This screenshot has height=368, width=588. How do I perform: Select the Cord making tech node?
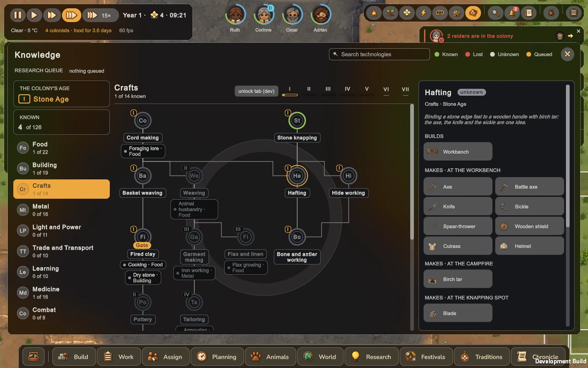tap(143, 121)
